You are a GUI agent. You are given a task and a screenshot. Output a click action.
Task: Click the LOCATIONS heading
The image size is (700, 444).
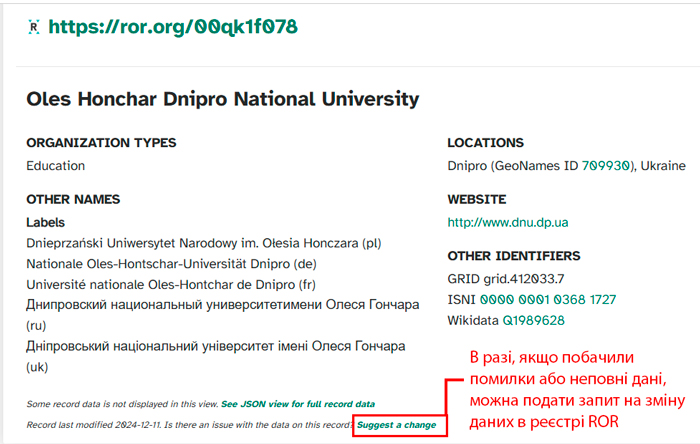point(485,143)
